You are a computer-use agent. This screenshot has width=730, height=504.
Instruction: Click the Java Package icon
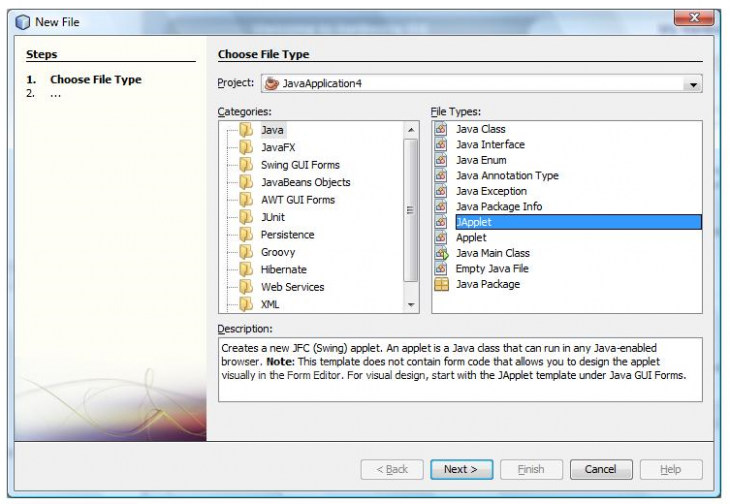(440, 285)
